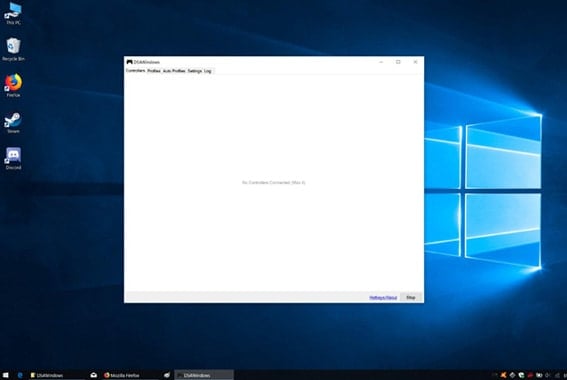Click the DS4Windows controller icon in title bar
The height and width of the screenshot is (380, 567).
pos(129,62)
